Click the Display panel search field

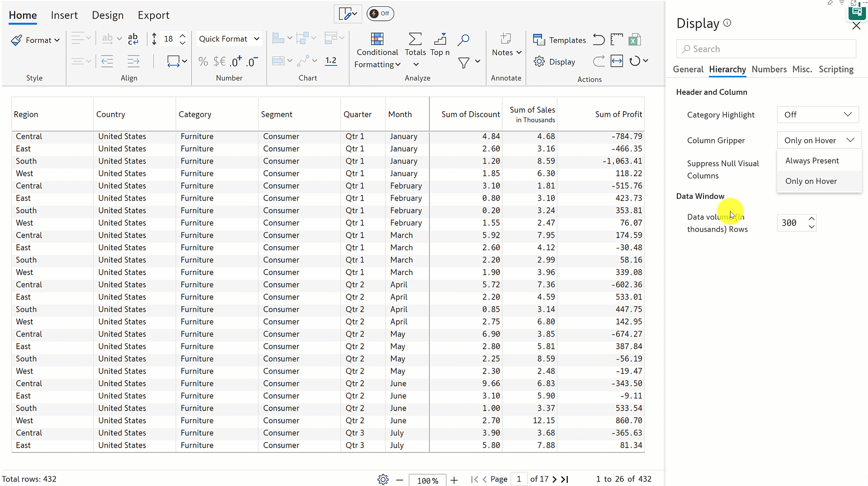[766, 49]
